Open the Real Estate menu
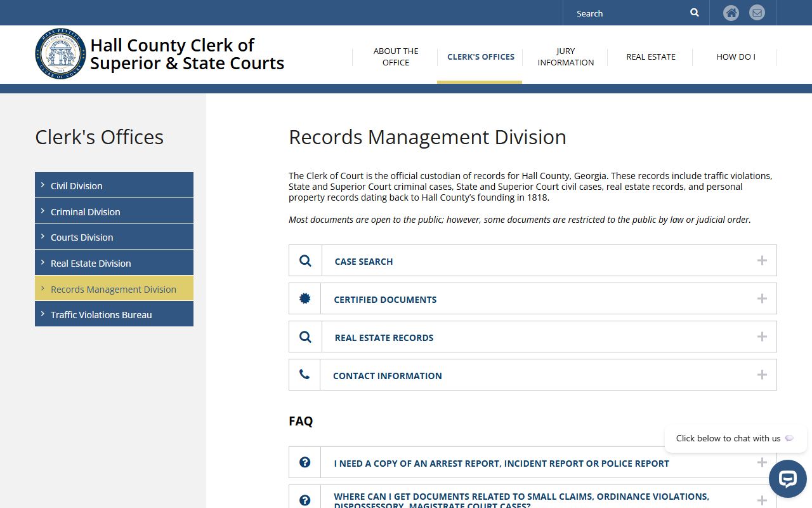The width and height of the screenshot is (812, 508). tap(651, 57)
